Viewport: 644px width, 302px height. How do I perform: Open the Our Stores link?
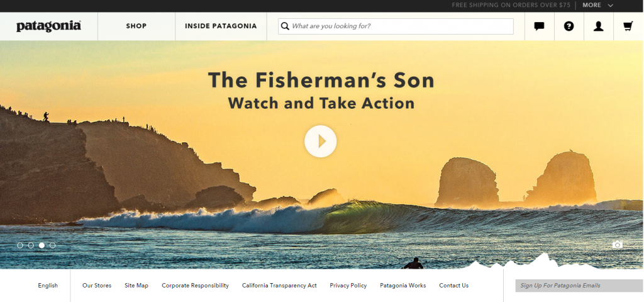point(97,286)
